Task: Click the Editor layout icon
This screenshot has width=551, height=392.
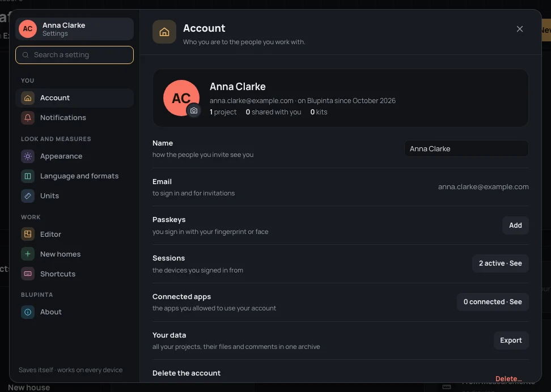Action: [28, 235]
